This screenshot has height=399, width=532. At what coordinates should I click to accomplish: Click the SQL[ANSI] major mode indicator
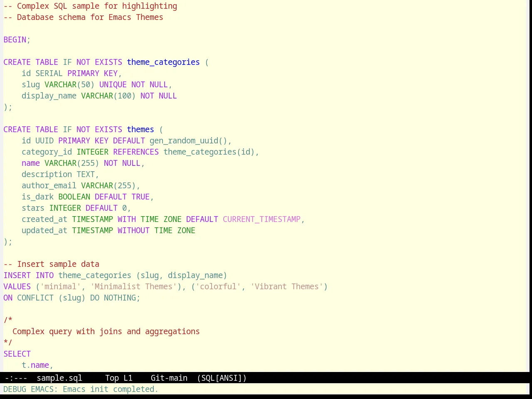(222, 378)
